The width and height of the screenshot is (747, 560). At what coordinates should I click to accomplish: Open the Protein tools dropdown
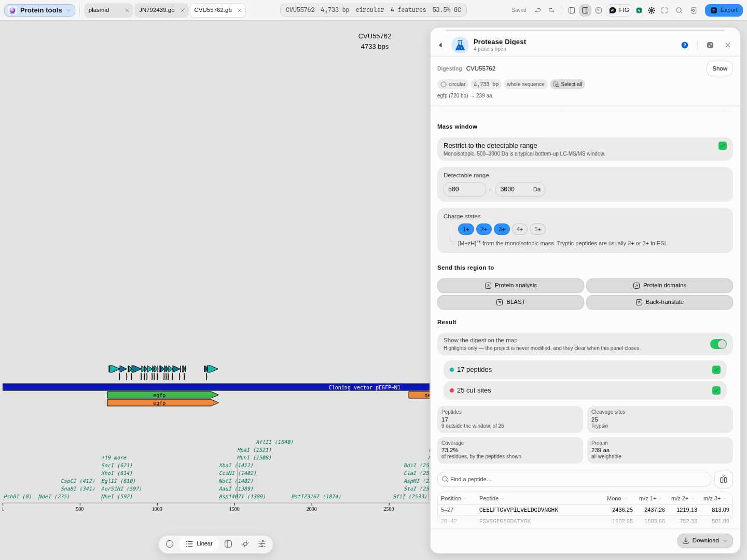pos(39,10)
